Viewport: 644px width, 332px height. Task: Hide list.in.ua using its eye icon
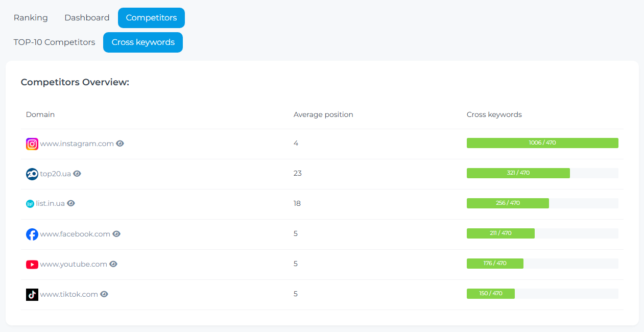[x=71, y=203]
